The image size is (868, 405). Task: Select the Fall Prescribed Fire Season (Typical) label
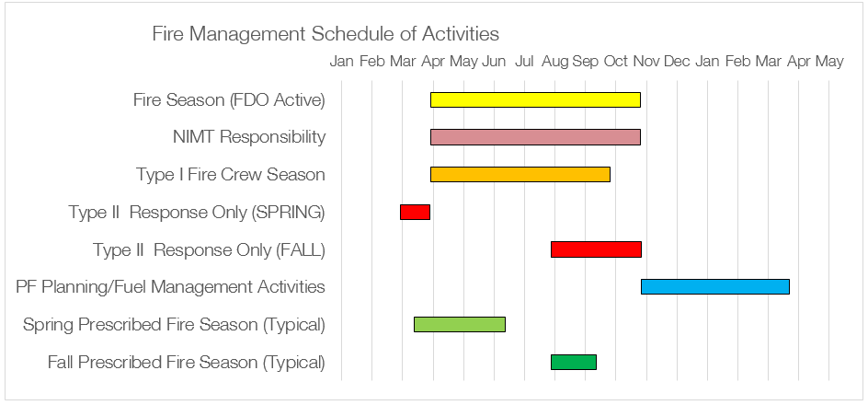[186, 363]
